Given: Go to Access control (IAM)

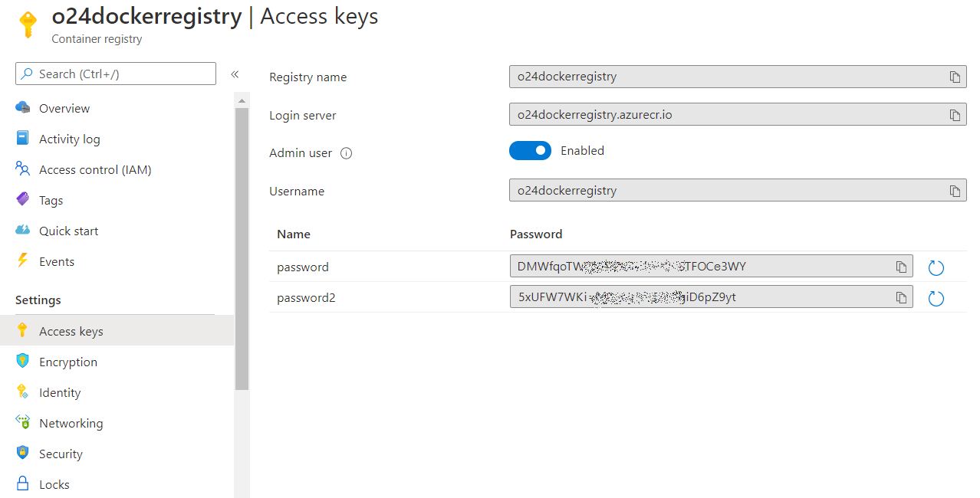Looking at the screenshot, I should pos(95,169).
